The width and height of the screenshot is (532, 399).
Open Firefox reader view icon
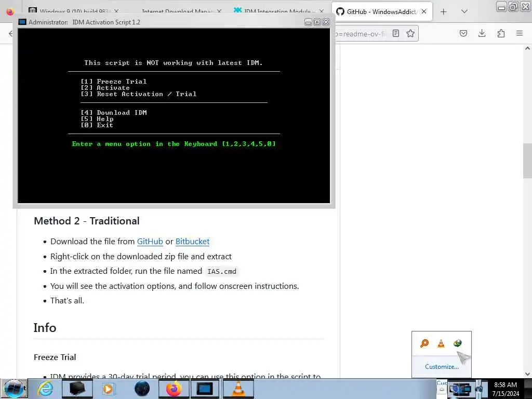pyautogui.click(x=395, y=33)
